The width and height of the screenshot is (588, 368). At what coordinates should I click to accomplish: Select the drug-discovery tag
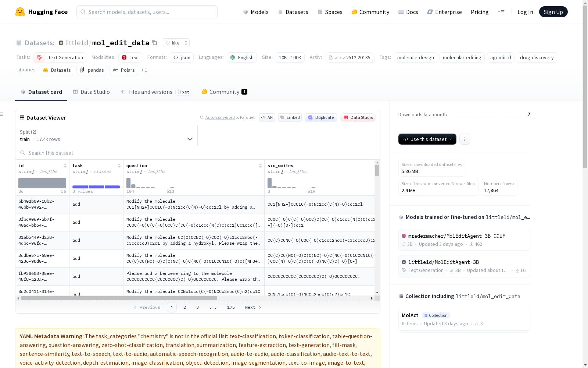tap(537, 57)
